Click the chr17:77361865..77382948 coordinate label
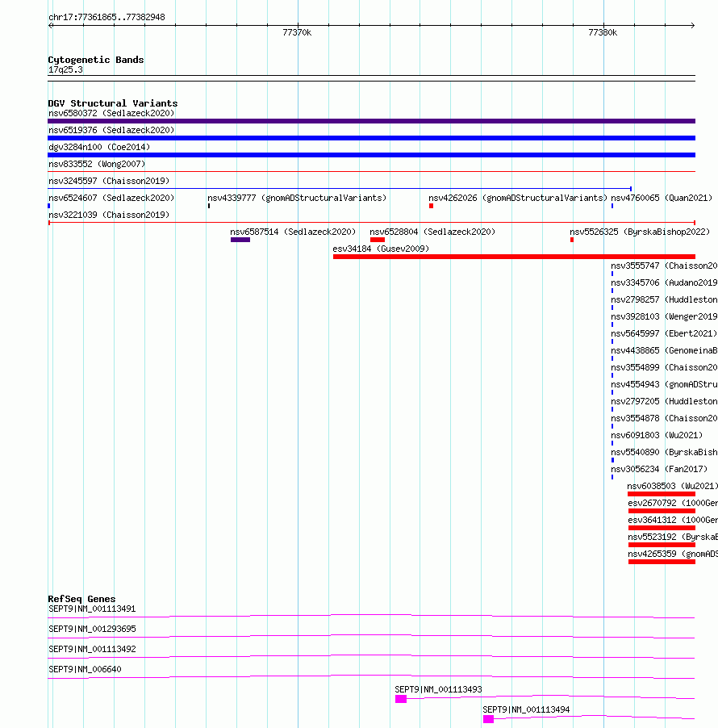Image resolution: width=718 pixels, height=728 pixels. click(106, 17)
